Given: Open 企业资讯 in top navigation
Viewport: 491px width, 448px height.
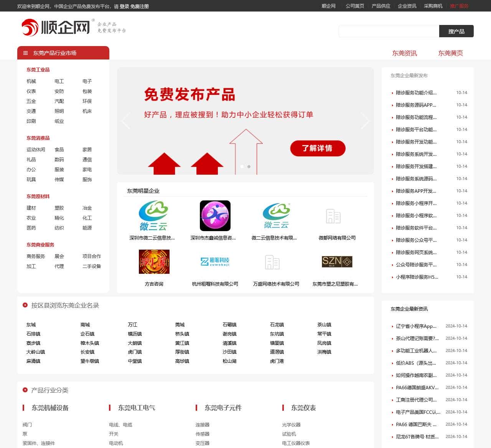Looking at the screenshot, I should point(407,6).
